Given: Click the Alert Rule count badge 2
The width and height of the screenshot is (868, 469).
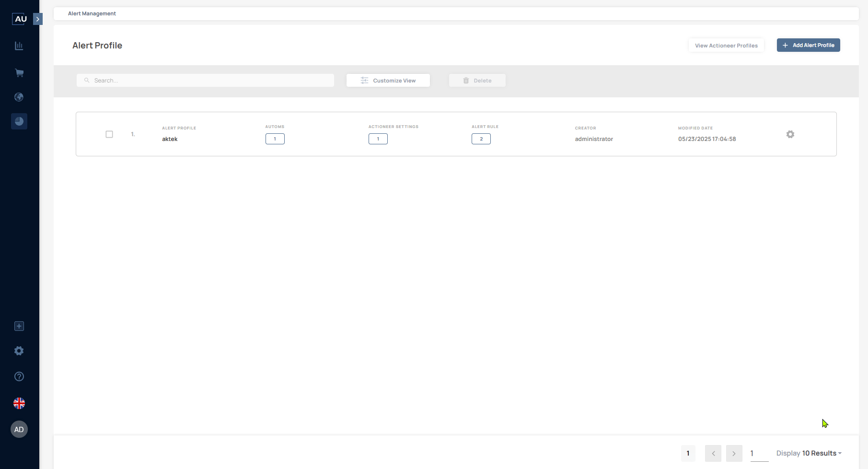Looking at the screenshot, I should (481, 139).
